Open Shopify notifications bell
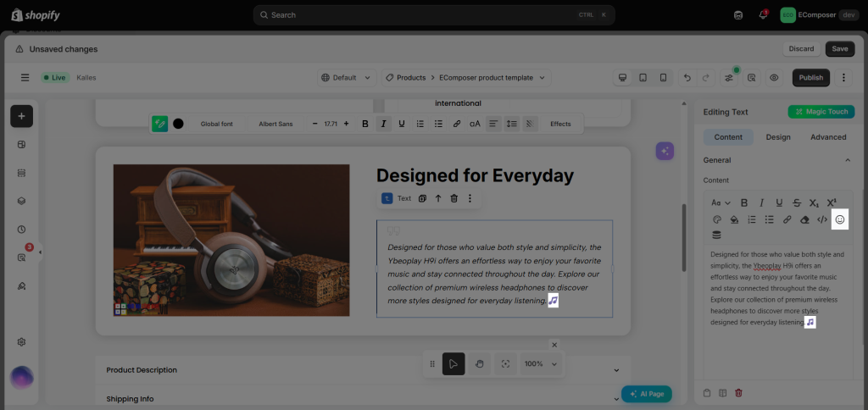Viewport: 868px width, 410px height. click(x=763, y=15)
